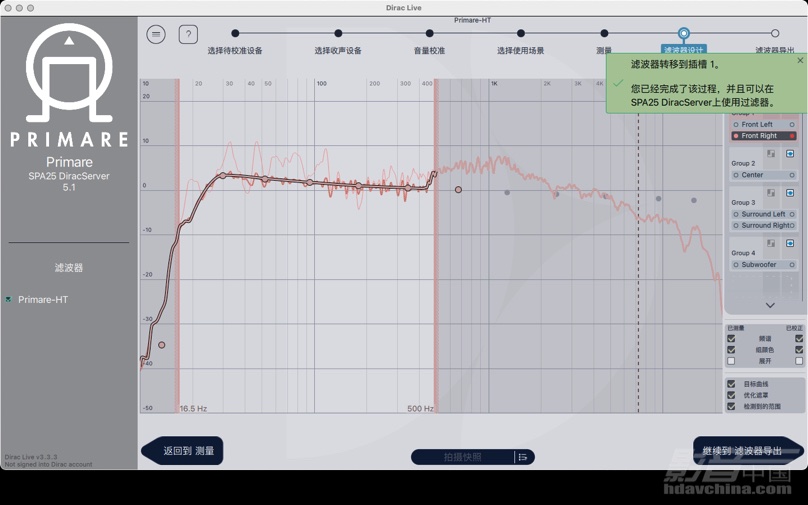The width and height of the screenshot is (808, 505).
Task: Select Surround Left channel
Action: point(763,214)
